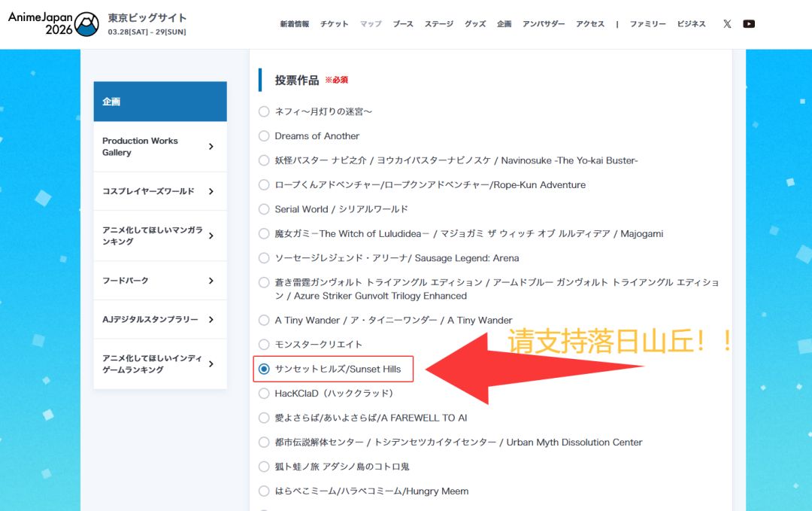
Task: Click the 投票作品 section heading
Action: tap(297, 81)
